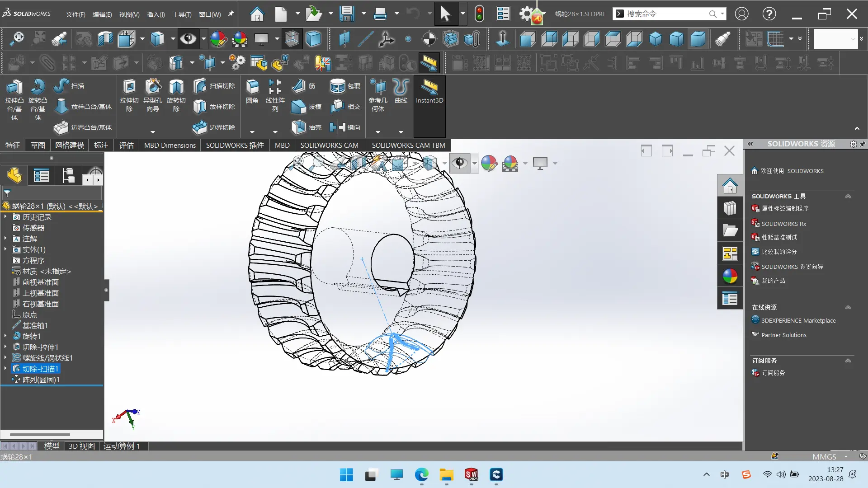Toggle the Hide/Show eye icon in the top View toolbar

(x=188, y=39)
